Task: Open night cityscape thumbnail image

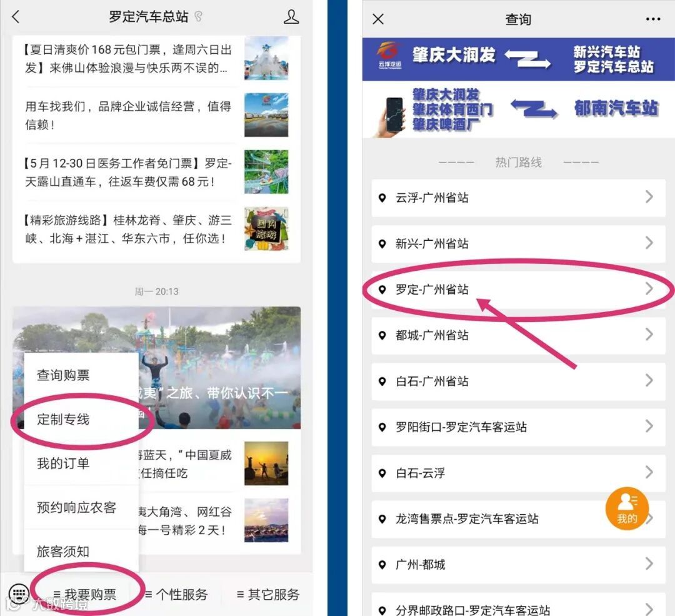Action: point(266,520)
